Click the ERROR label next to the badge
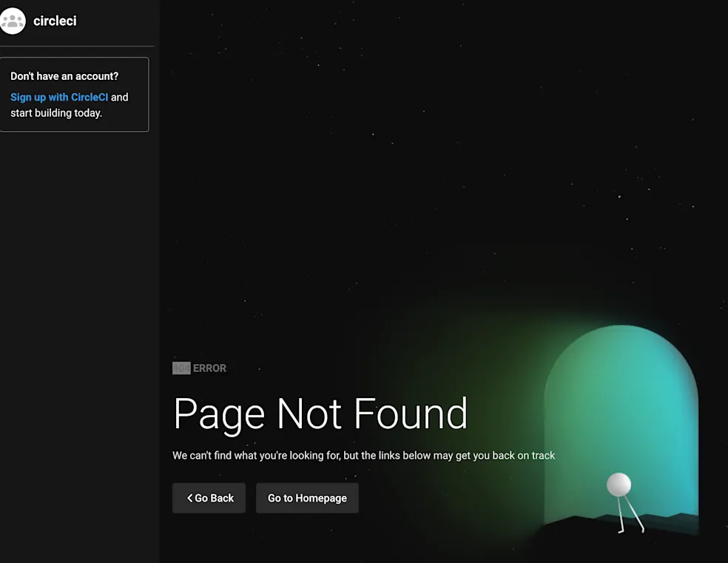 click(x=209, y=368)
